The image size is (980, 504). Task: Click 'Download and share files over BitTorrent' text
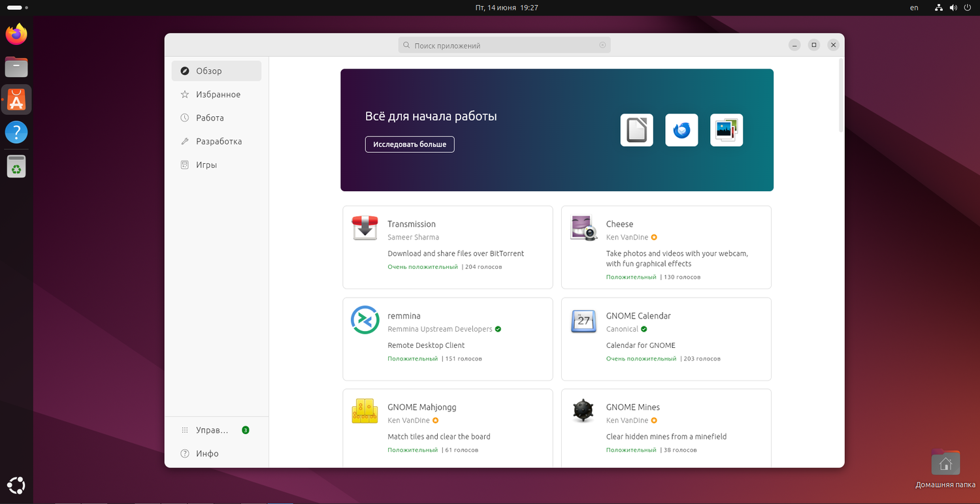(456, 253)
